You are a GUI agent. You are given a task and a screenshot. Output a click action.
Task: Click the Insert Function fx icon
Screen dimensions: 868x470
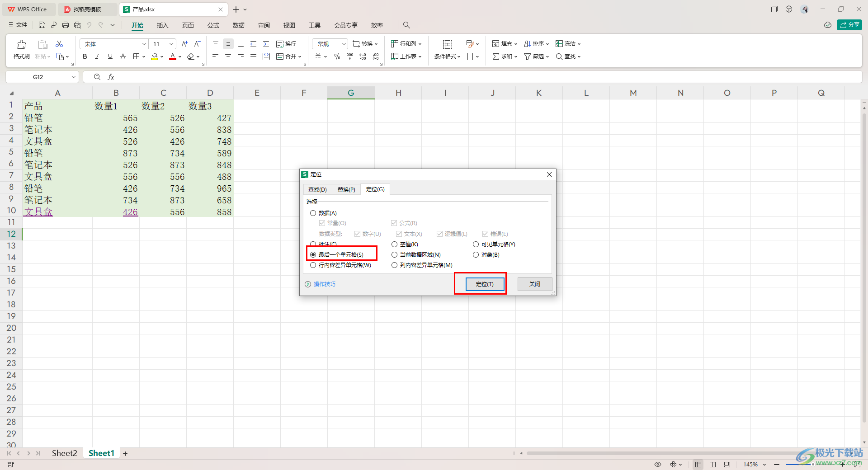111,77
